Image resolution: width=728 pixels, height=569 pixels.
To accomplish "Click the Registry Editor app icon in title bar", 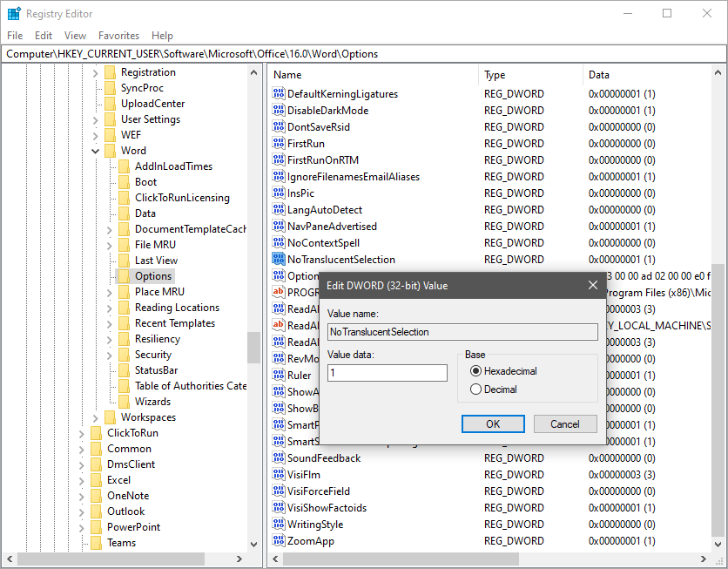I will click(14, 13).
